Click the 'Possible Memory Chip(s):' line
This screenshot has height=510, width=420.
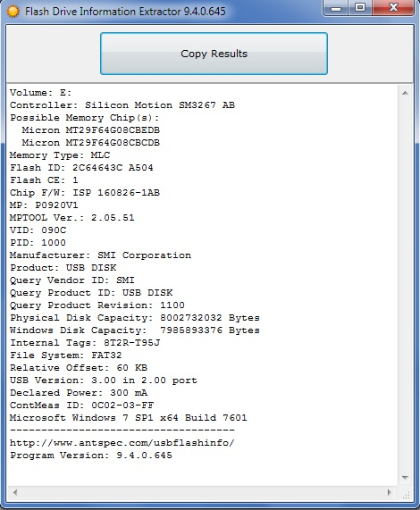[x=85, y=118]
